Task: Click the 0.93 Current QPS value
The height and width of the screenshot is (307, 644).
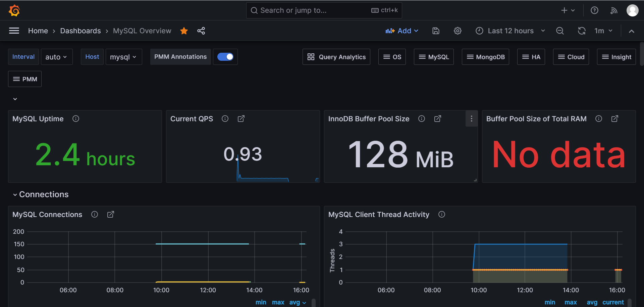Action: (243, 154)
